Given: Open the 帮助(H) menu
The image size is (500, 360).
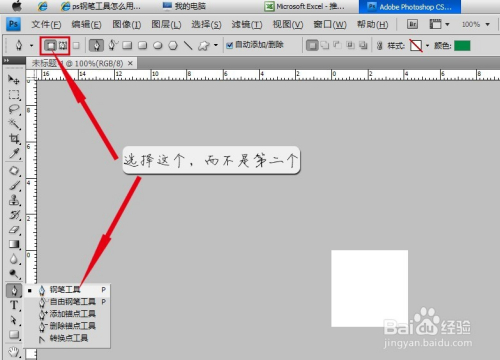Looking at the screenshot, I should 372,24.
